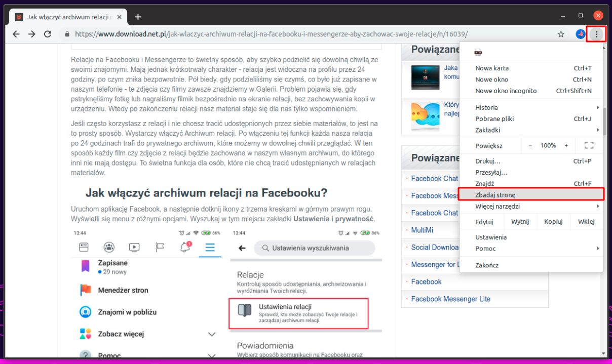Close the 'Jak włączyć archiwum relacji' tab
This screenshot has width=612, height=364.
coord(120,17)
